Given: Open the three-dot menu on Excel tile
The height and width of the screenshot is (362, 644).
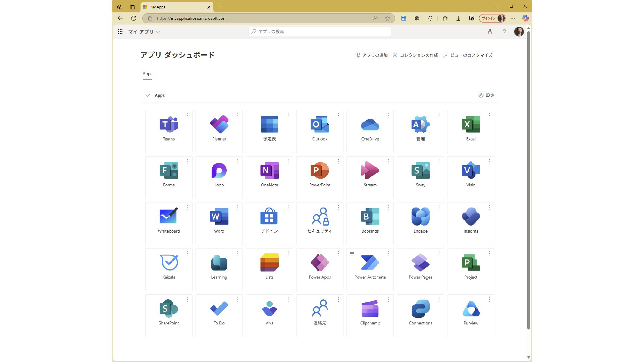Looking at the screenshot, I should [x=489, y=115].
